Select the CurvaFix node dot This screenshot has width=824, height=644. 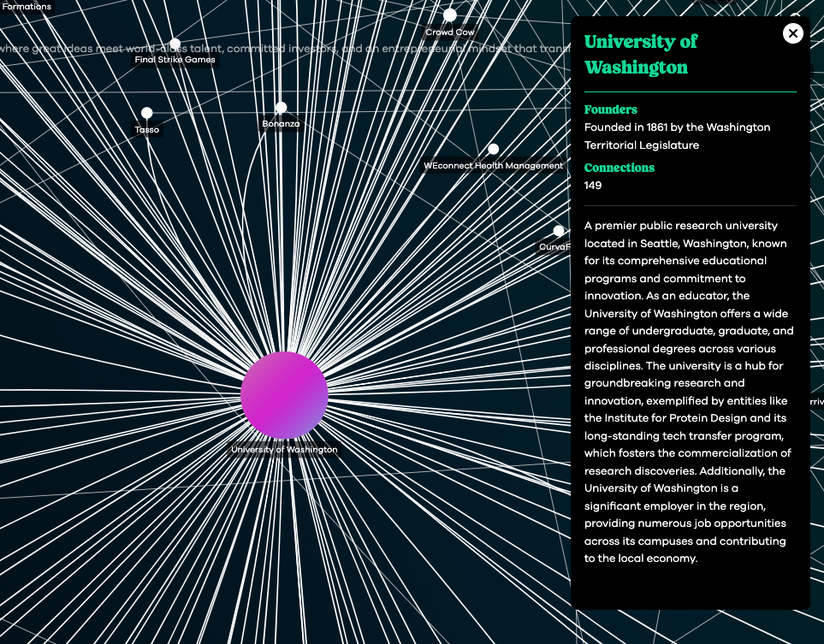tap(559, 231)
